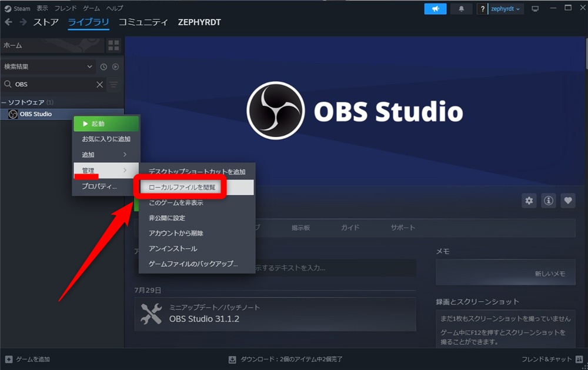
Task: Clear the OBS search text
Action: tap(99, 85)
